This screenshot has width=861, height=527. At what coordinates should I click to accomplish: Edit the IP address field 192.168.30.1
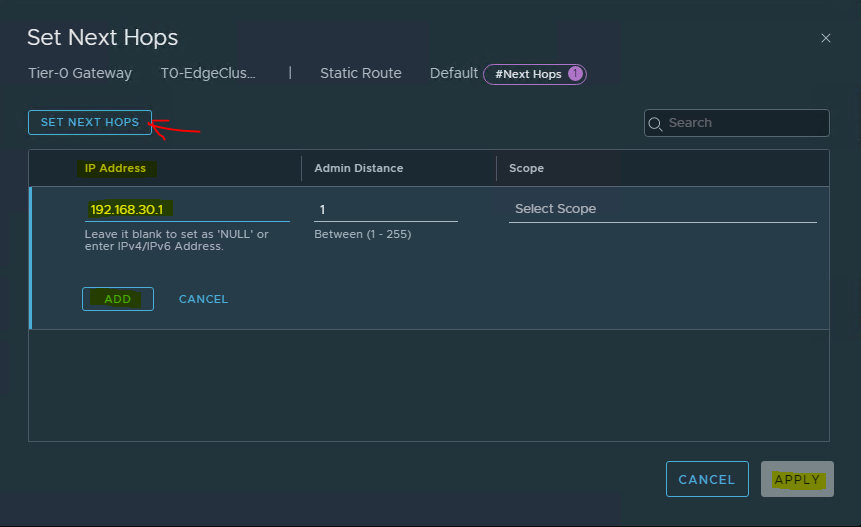click(x=187, y=210)
